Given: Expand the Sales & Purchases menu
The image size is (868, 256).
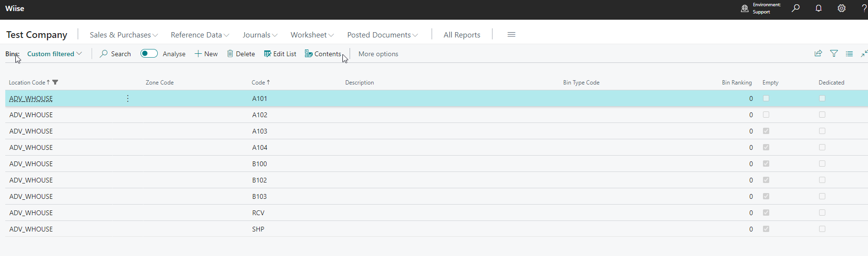Looking at the screenshot, I should 123,35.
